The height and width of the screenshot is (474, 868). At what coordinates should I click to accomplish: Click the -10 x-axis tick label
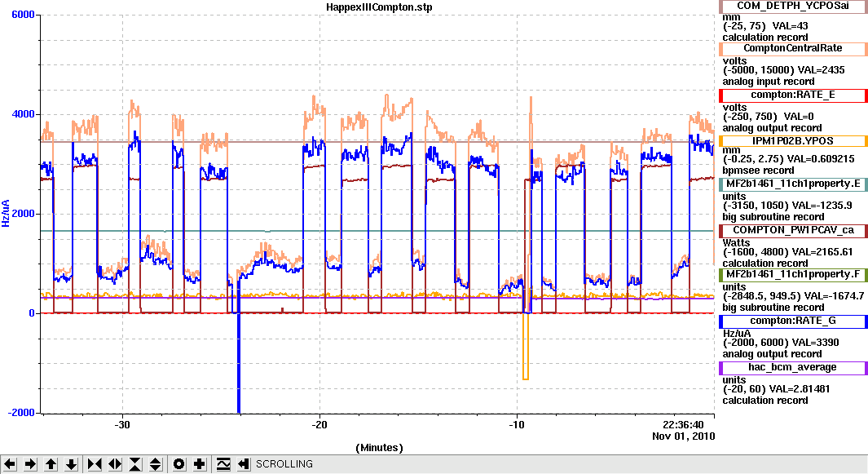pyautogui.click(x=517, y=425)
